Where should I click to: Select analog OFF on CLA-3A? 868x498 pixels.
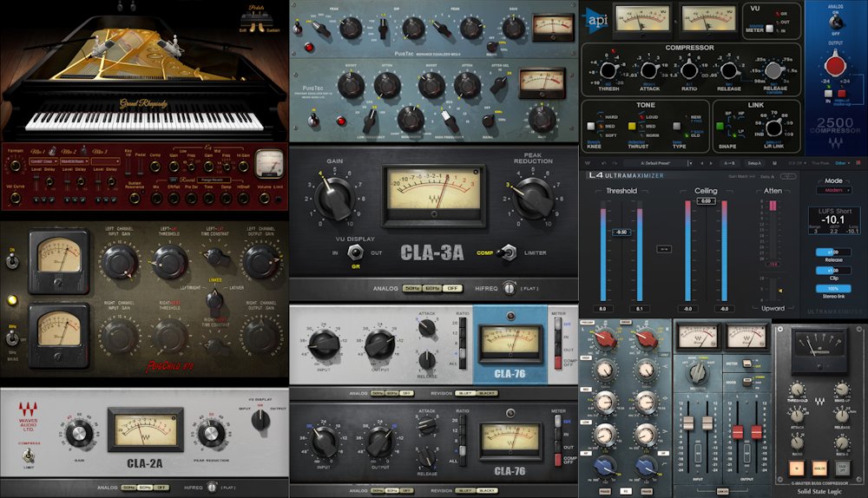pos(452,288)
